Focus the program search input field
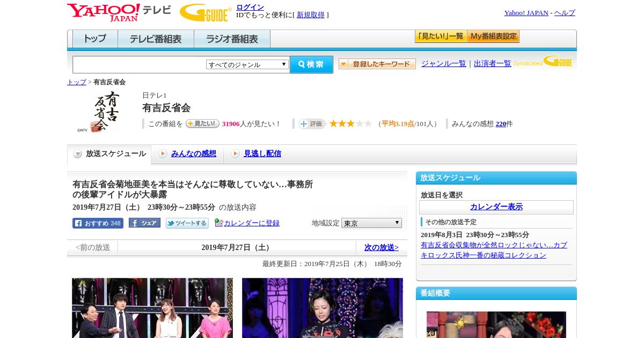644x338 pixels. click(x=140, y=64)
